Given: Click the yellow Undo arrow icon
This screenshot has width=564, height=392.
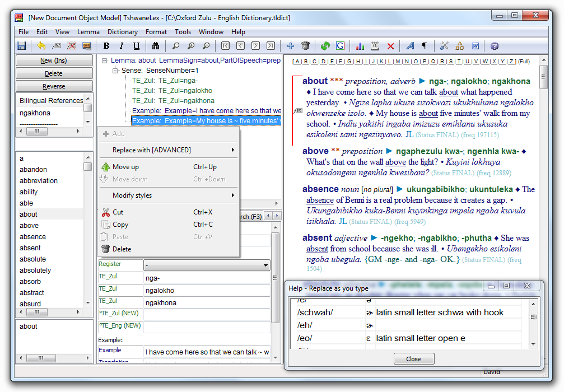Looking at the screenshot, I should (41, 46).
